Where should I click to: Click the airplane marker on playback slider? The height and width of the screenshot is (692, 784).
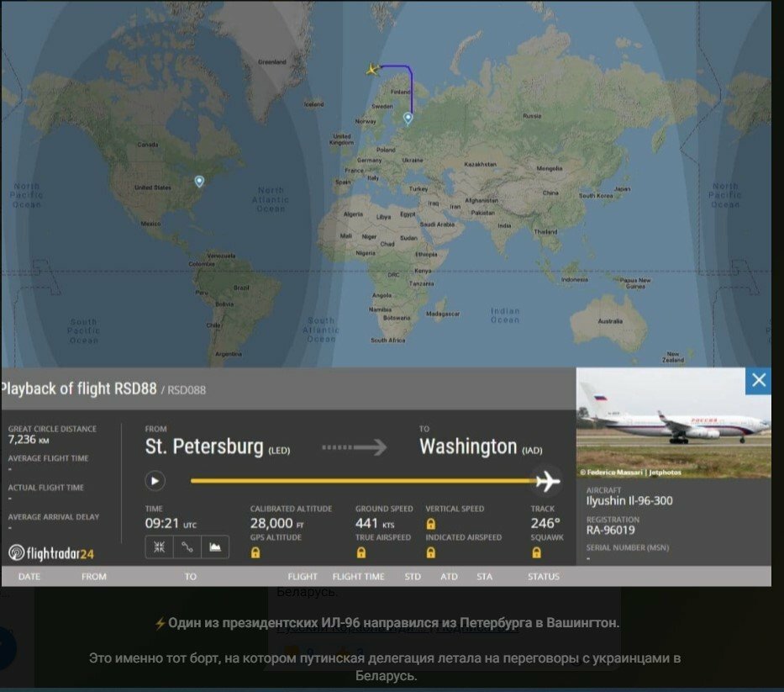point(548,481)
